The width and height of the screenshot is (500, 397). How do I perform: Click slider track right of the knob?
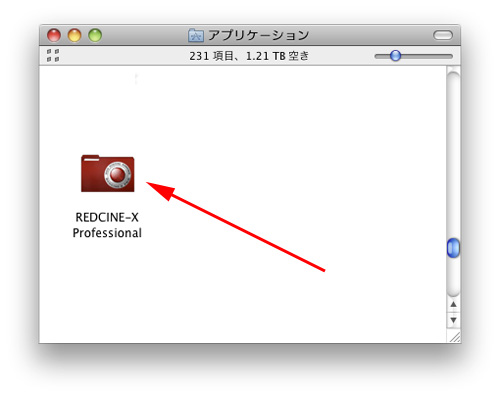tap(427, 56)
